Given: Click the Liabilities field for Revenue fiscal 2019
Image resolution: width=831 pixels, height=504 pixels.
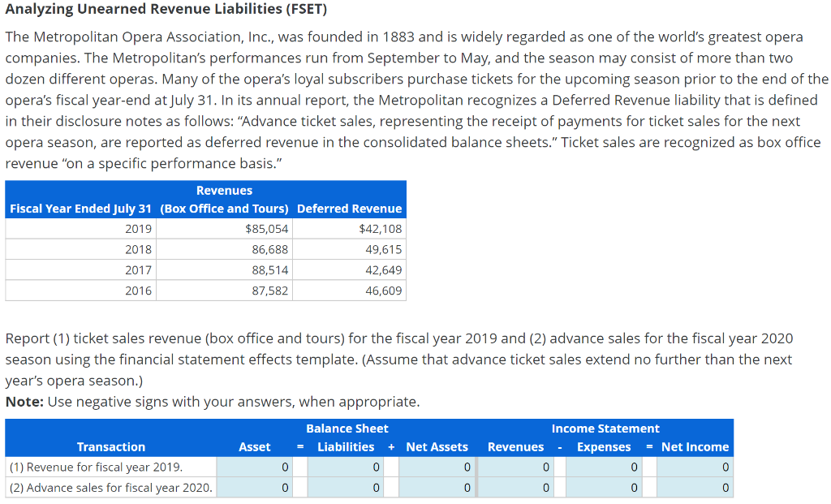Looking at the screenshot, I should tap(346, 467).
